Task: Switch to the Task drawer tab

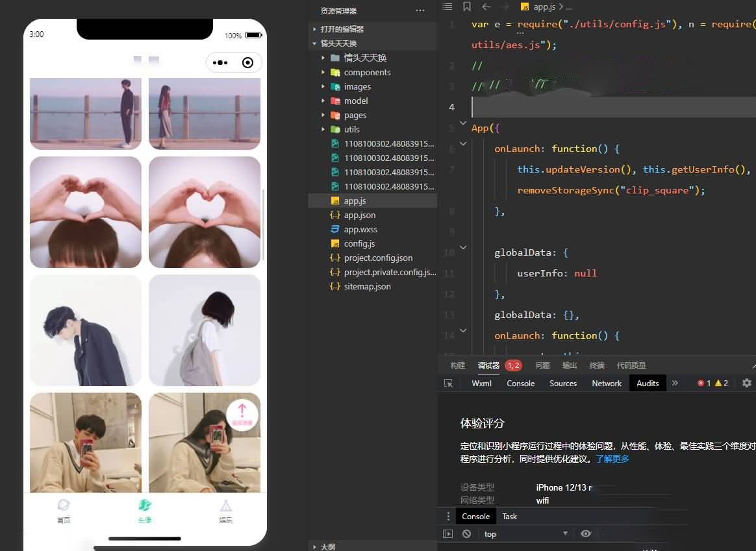Action: pyautogui.click(x=510, y=517)
